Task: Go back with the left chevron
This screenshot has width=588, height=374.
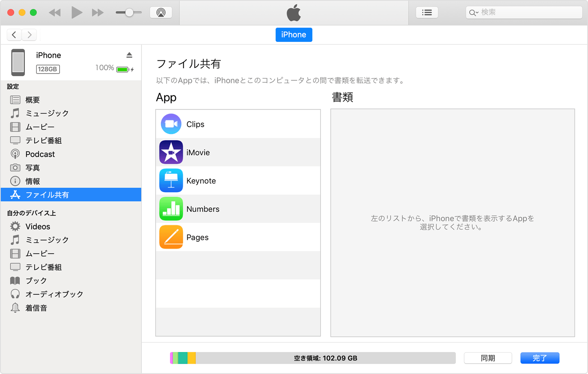Action: point(14,35)
